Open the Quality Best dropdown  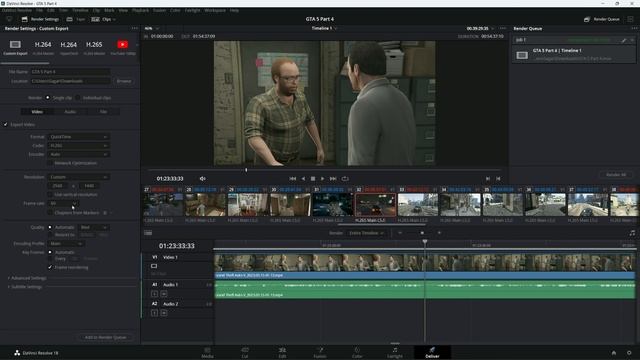[93, 227]
